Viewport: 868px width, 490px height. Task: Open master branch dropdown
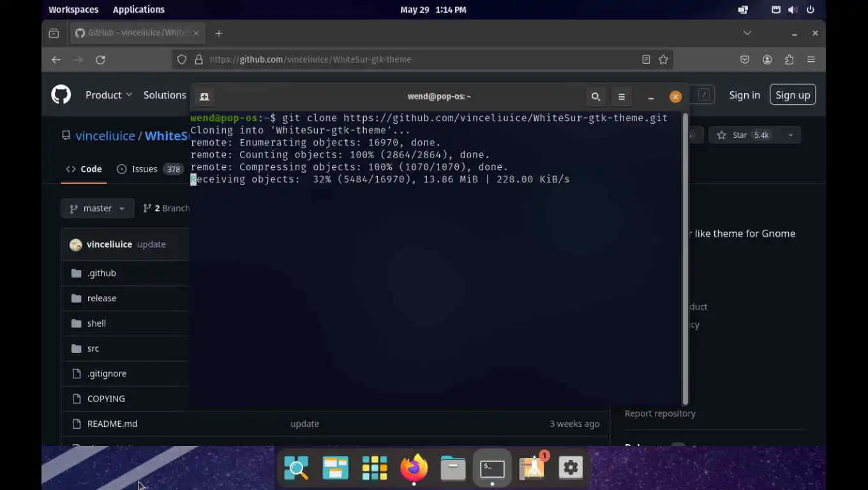pyautogui.click(x=98, y=208)
